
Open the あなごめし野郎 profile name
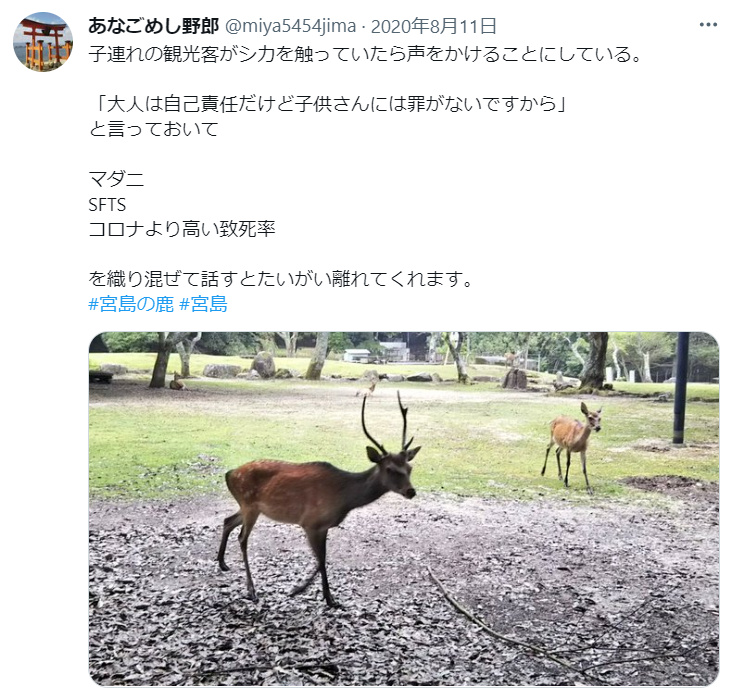(153, 26)
